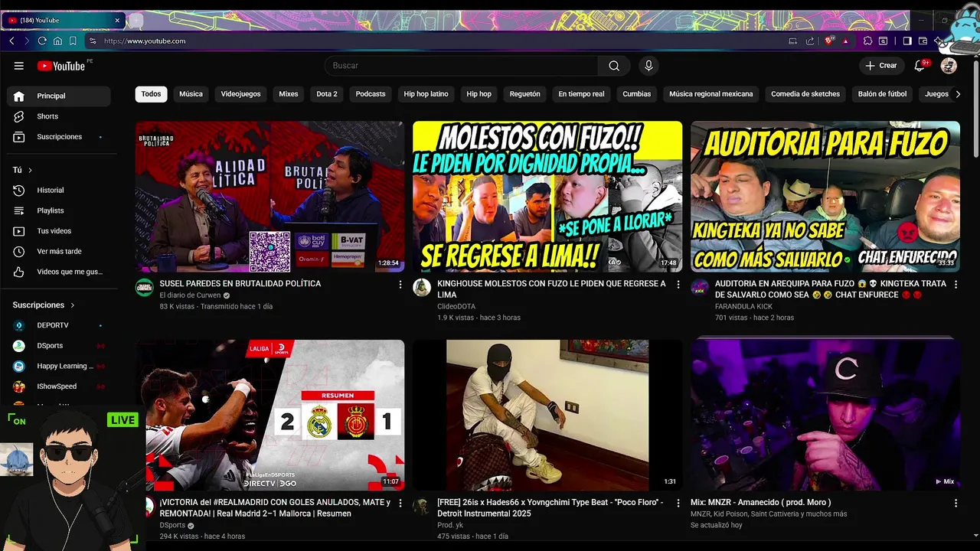The image size is (980, 551).
Task: Open the Shorts icon in the sidebar
Action: (19, 116)
